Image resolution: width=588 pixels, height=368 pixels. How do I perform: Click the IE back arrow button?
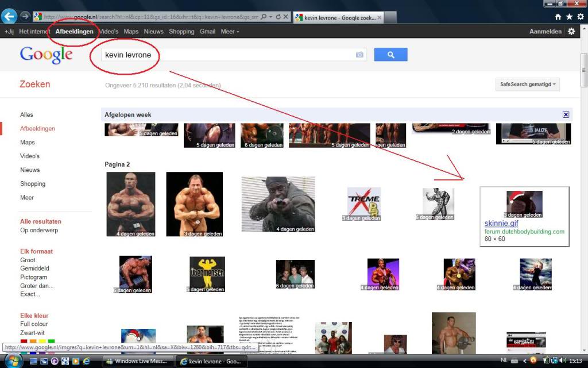click(9, 16)
